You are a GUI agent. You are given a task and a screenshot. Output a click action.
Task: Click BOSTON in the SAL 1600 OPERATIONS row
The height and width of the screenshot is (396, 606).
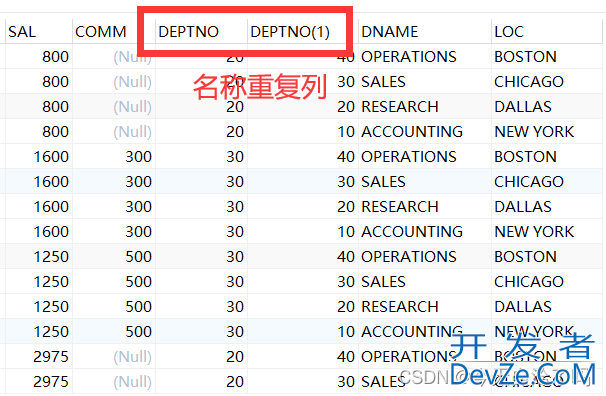click(x=525, y=157)
